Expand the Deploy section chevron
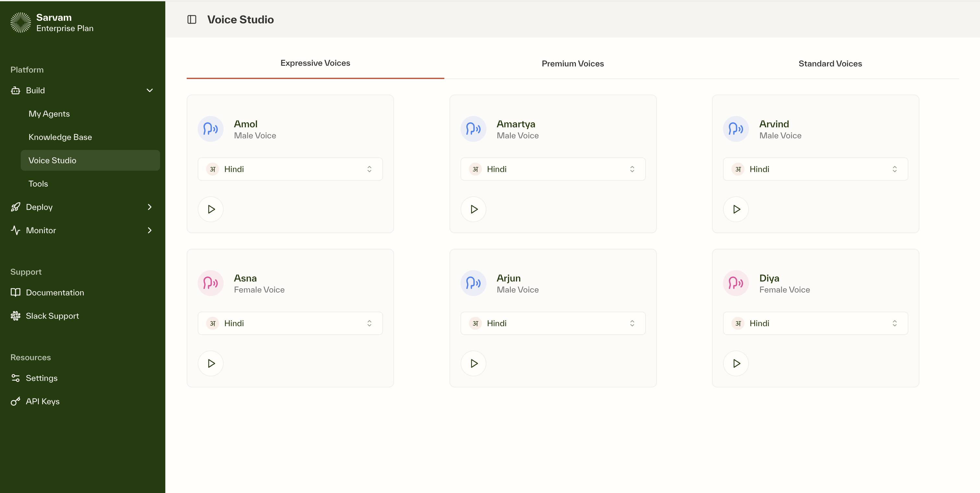 point(150,207)
